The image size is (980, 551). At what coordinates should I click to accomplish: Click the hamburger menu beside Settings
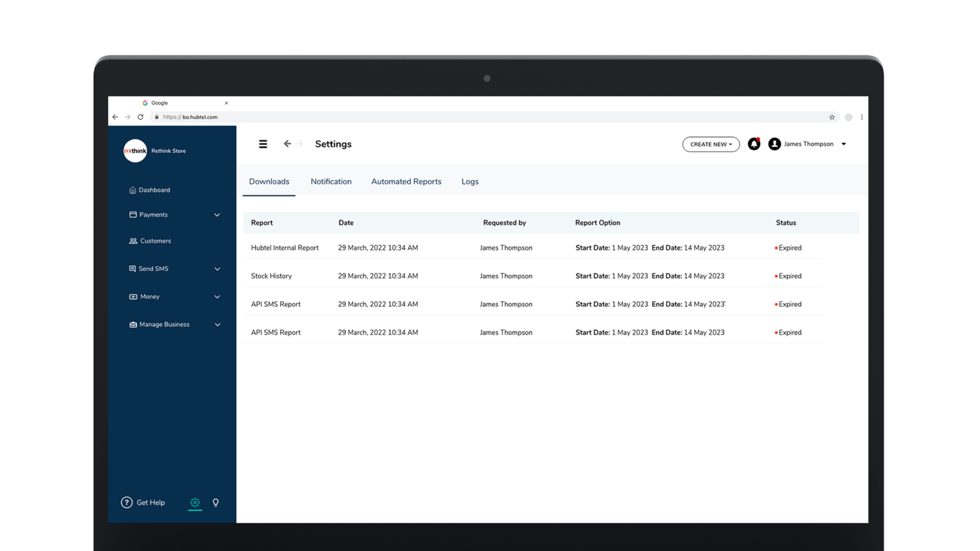[263, 143]
